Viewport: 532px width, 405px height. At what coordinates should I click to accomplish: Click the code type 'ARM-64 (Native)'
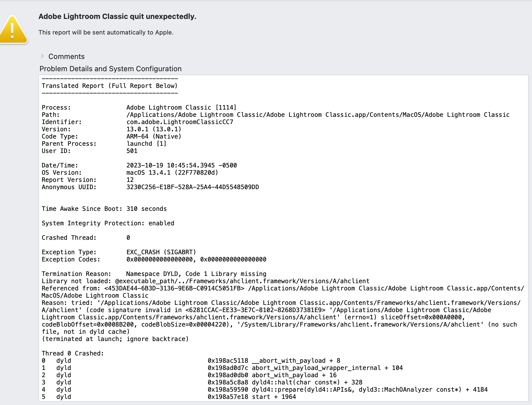click(x=154, y=136)
